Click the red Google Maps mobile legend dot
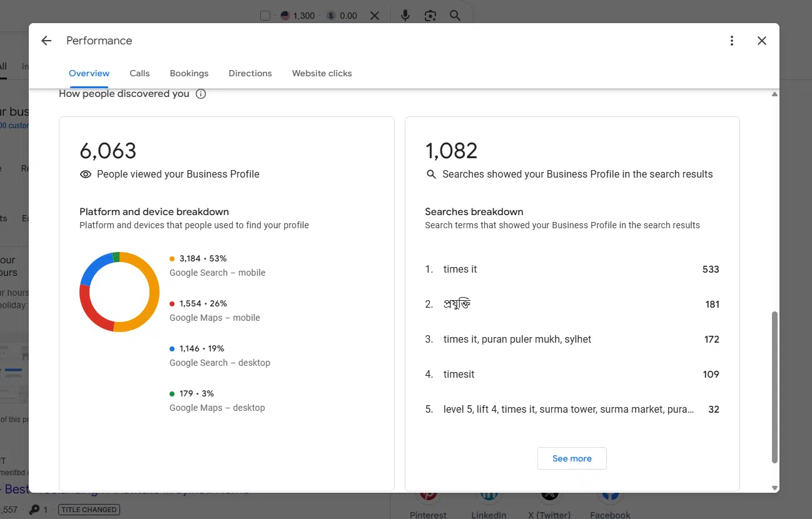 (x=172, y=303)
